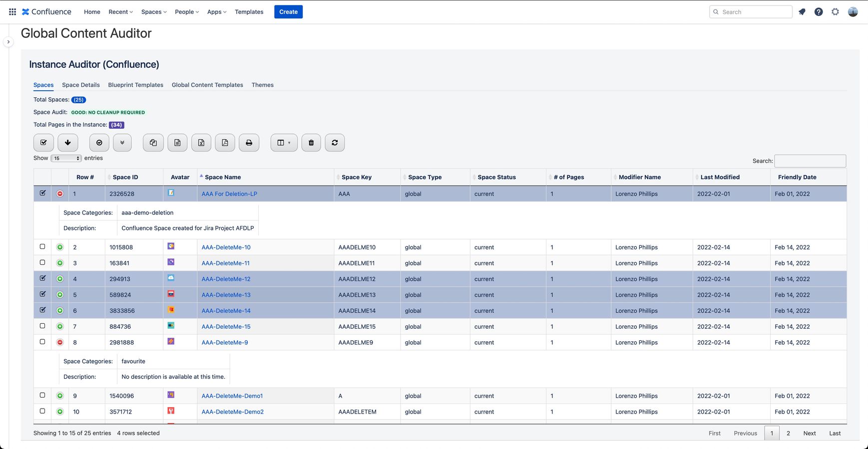Select the AAA-DeleteMe-9 row checkbox
Viewport: 868px width, 449px height.
pos(42,342)
